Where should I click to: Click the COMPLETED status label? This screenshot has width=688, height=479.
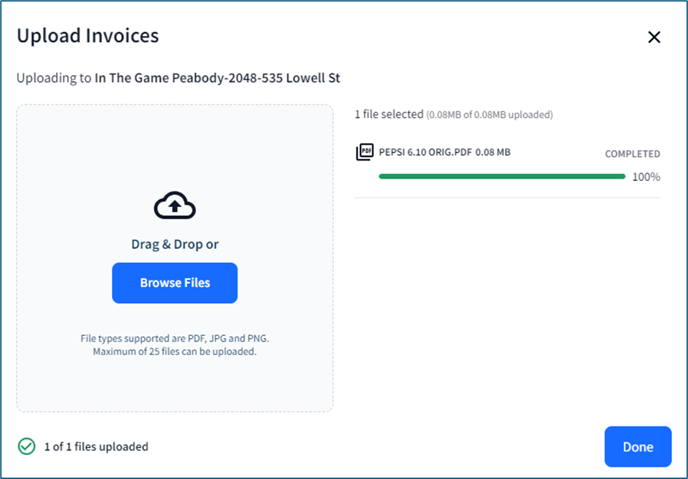(632, 154)
